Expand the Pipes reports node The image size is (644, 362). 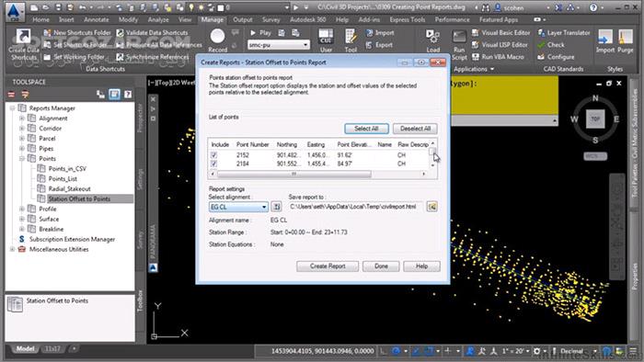click(x=22, y=149)
